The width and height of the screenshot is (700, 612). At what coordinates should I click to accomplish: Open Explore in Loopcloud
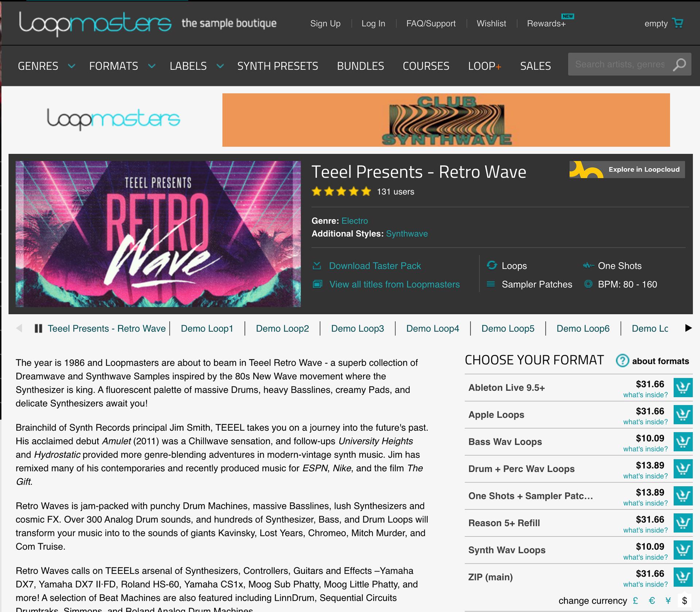(x=627, y=169)
